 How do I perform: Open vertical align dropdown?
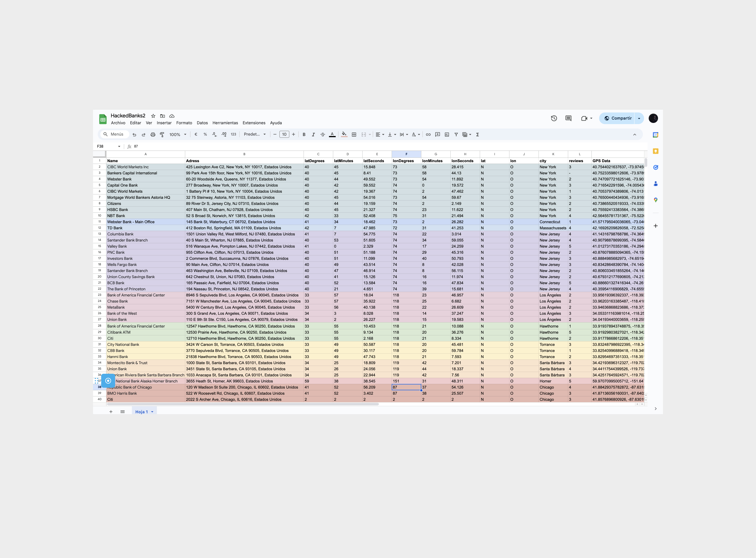point(392,135)
